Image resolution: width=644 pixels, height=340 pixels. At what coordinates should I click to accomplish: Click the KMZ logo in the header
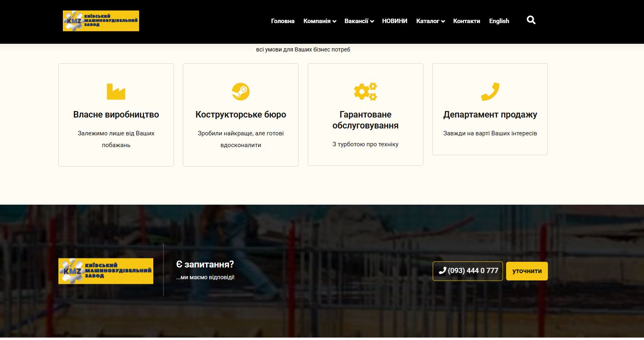click(x=101, y=21)
